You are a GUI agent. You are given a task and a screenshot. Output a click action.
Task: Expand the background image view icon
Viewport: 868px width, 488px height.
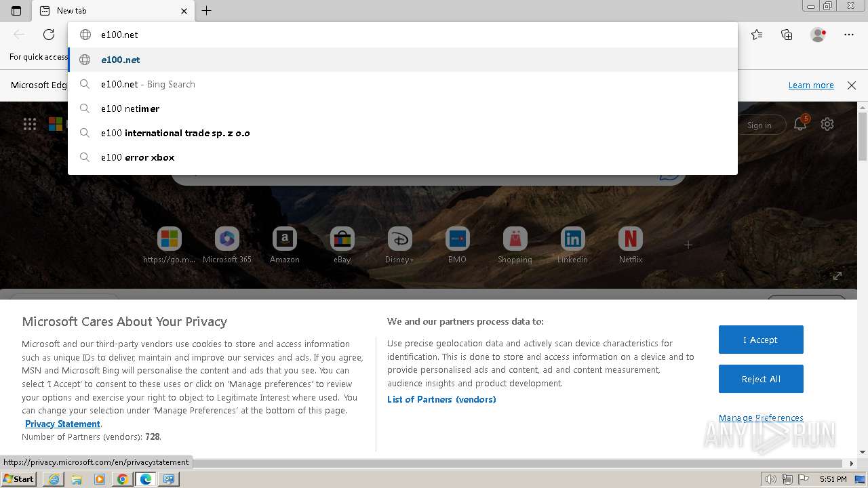[837, 276]
